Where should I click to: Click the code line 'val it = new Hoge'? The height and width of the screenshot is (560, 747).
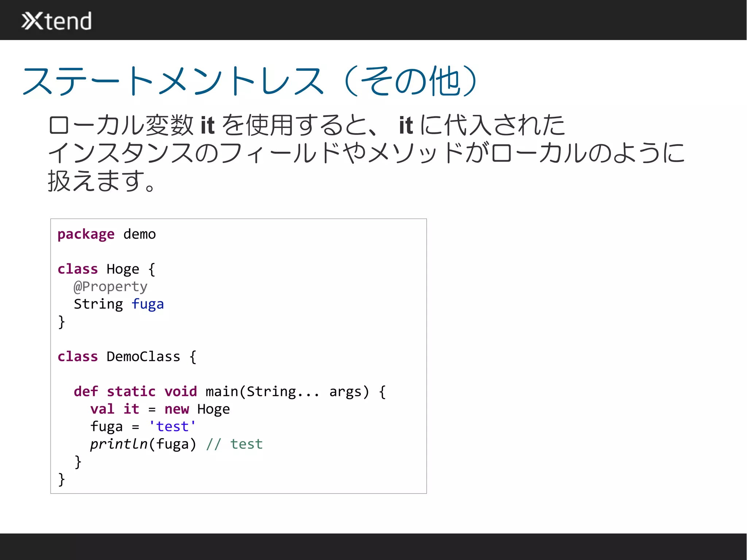pyautogui.click(x=160, y=409)
